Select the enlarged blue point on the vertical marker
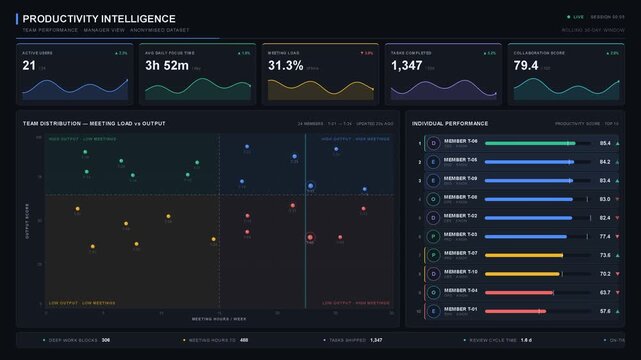This screenshot has height=360, width=641. [x=310, y=186]
